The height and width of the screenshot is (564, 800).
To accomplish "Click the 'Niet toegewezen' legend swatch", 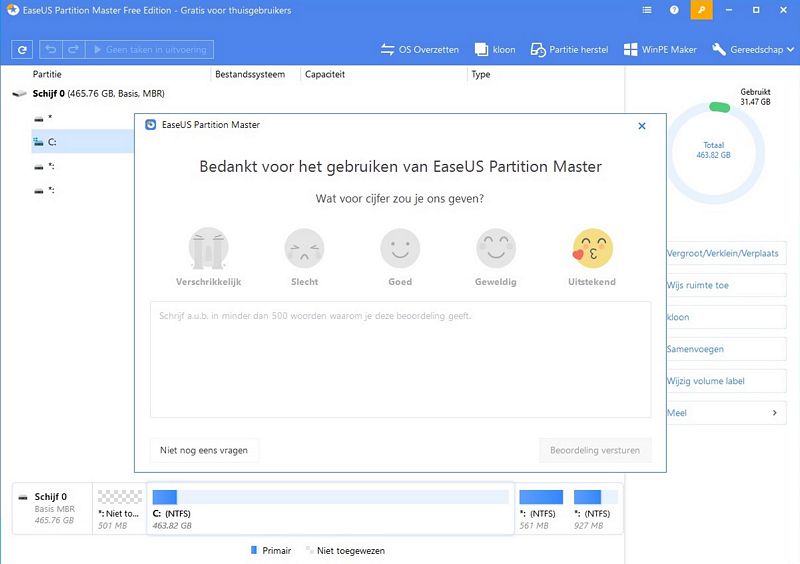I will 309,550.
